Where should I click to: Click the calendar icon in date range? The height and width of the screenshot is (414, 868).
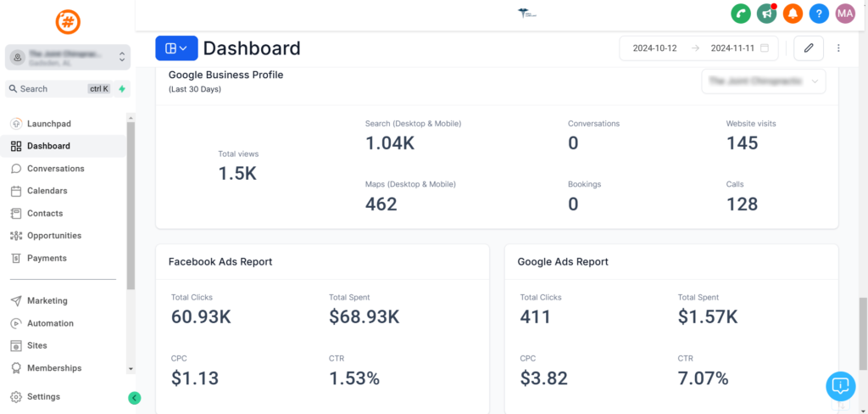(x=765, y=48)
